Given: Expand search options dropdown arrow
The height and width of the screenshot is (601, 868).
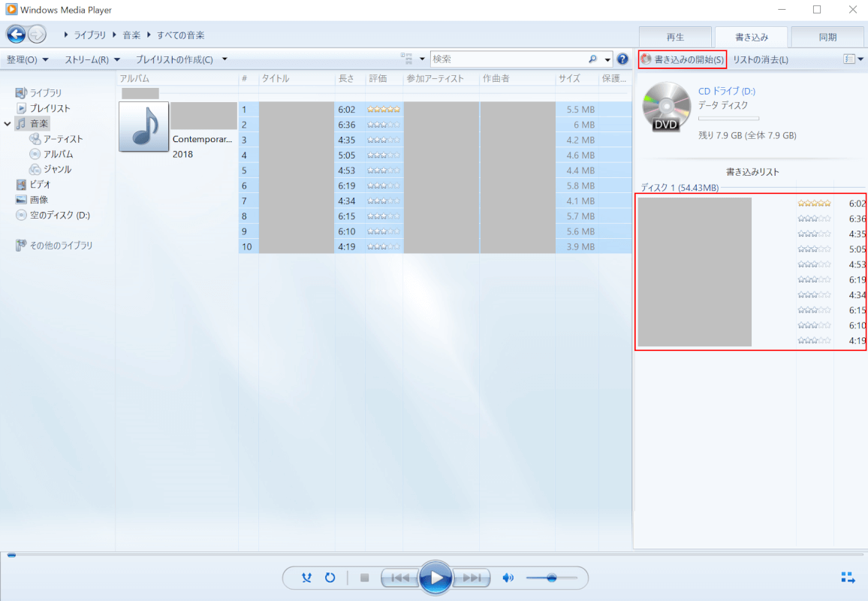Looking at the screenshot, I should 607,59.
